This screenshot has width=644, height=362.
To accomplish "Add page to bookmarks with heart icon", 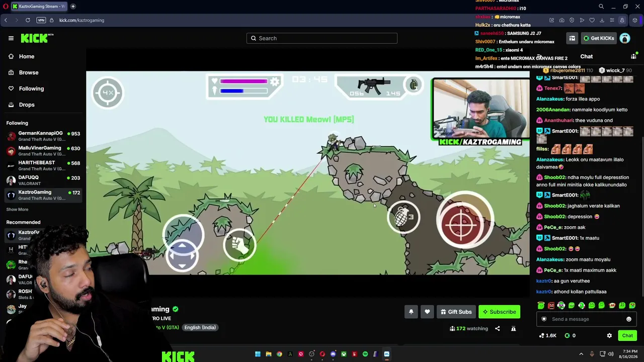I will tap(592, 20).
